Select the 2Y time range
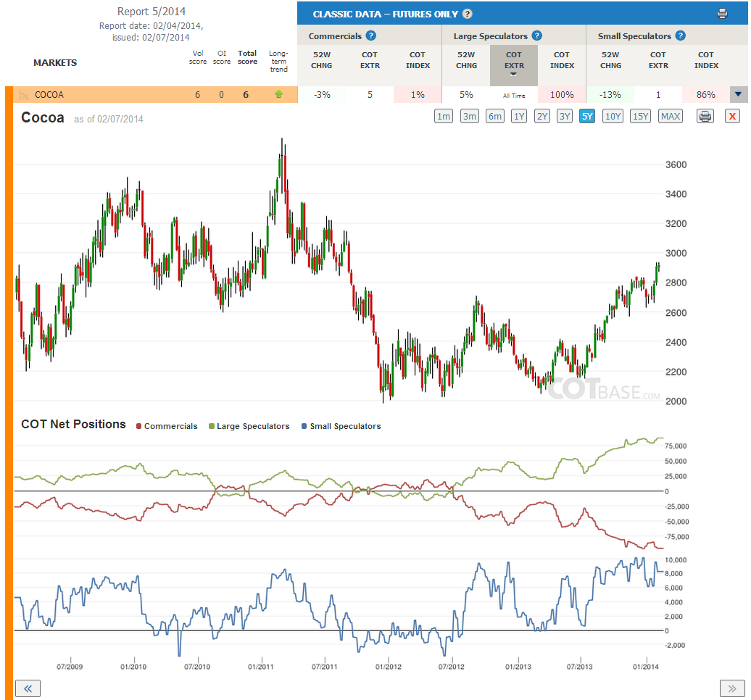Image resolution: width=751 pixels, height=700 pixels. pos(542,117)
